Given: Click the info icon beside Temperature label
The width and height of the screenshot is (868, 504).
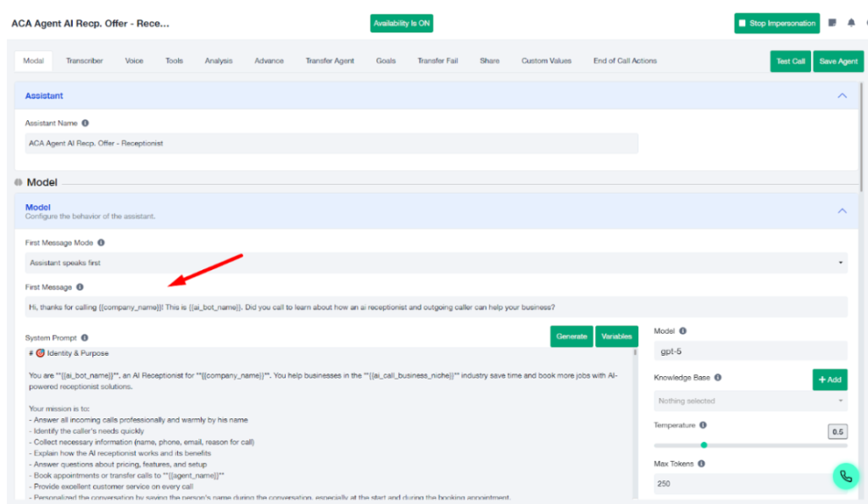Looking at the screenshot, I should tap(702, 425).
